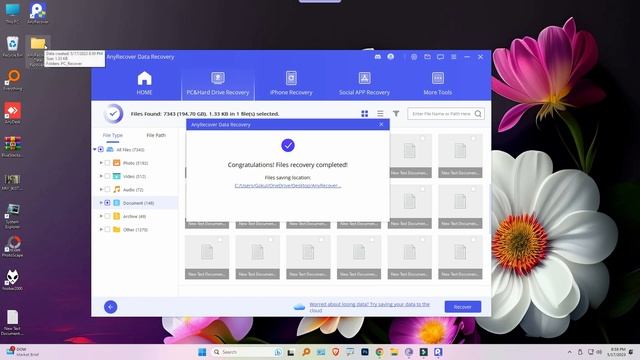Open the Everything desktop shortcut
This screenshot has width=640, height=360.
pyautogui.click(x=12, y=80)
